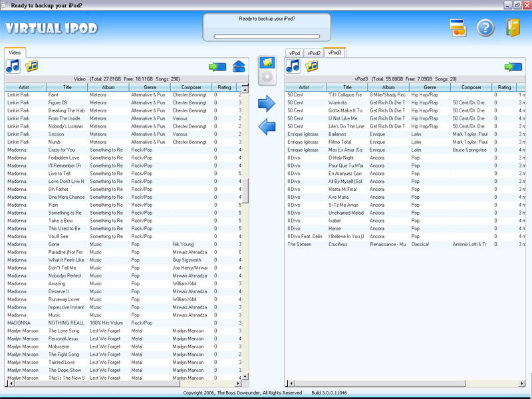Select the 'NOTHING REALL' row
The image size is (532, 399).
coord(124,323)
